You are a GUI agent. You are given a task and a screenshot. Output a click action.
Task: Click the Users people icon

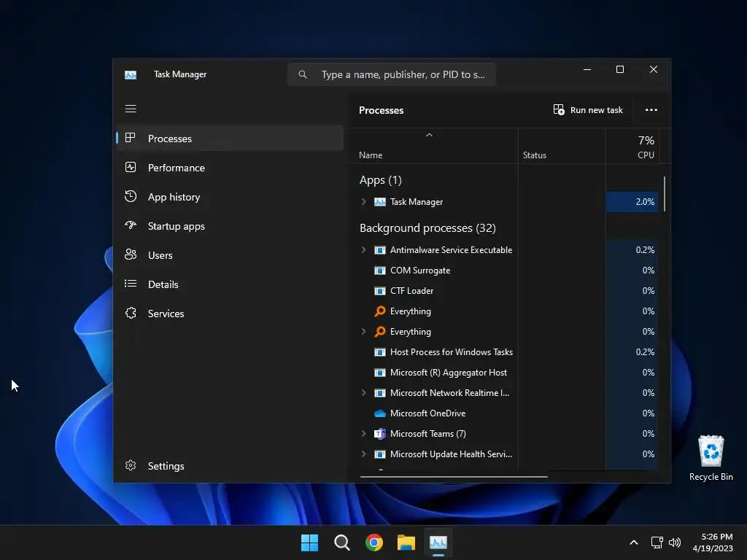130,254
